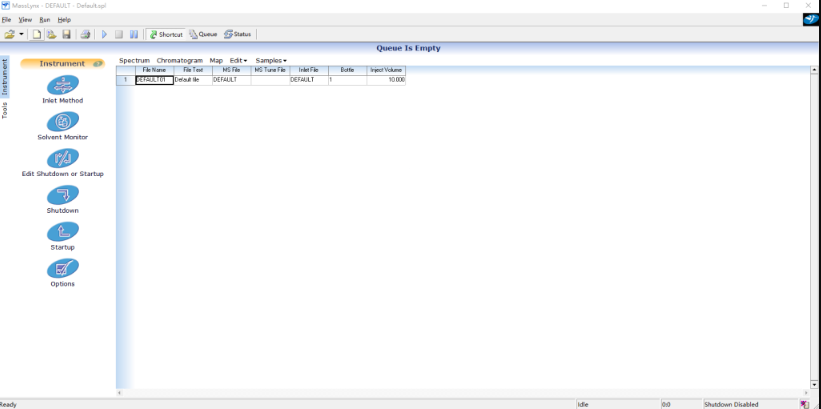
Task: Toggle the Shortcut bar button
Action: point(166,34)
